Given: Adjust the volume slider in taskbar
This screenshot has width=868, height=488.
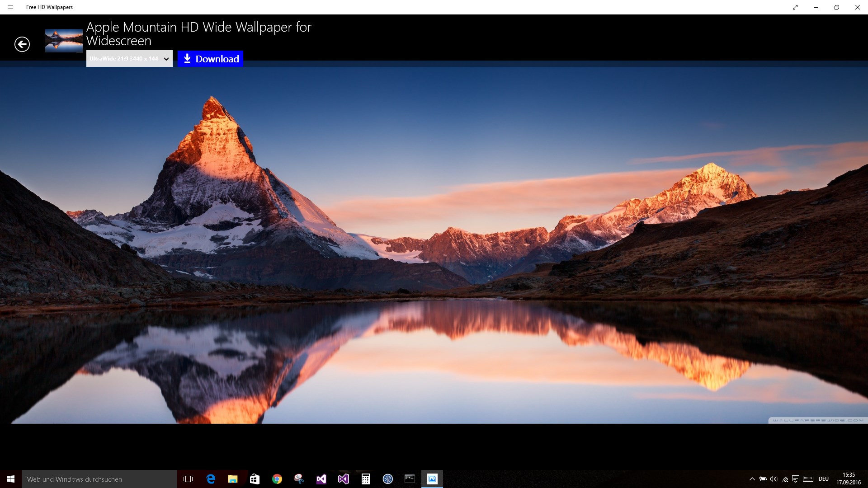Looking at the screenshot, I should coord(774,479).
